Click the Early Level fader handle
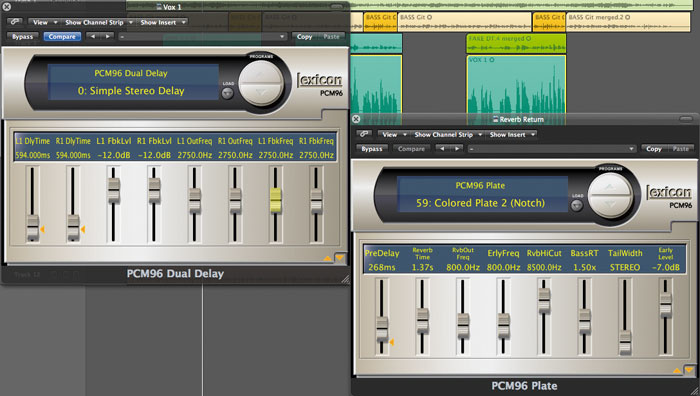The height and width of the screenshot is (396, 700). [x=666, y=304]
